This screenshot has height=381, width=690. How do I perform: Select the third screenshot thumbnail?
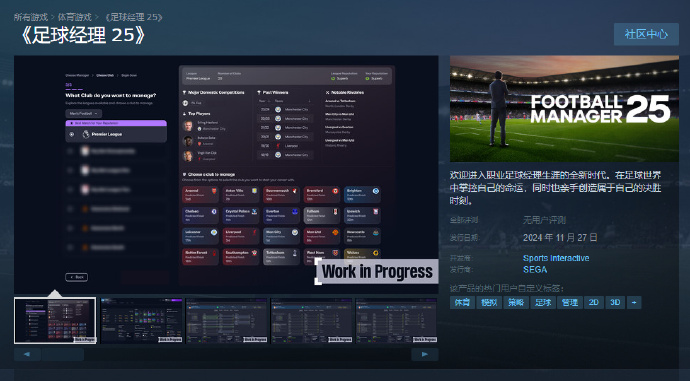pyautogui.click(x=227, y=320)
